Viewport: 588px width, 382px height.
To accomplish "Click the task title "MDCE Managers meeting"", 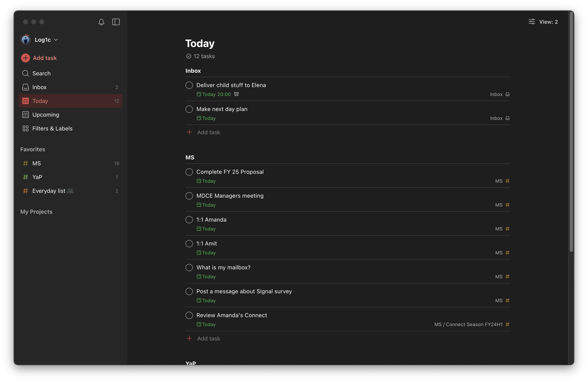I will [x=230, y=196].
